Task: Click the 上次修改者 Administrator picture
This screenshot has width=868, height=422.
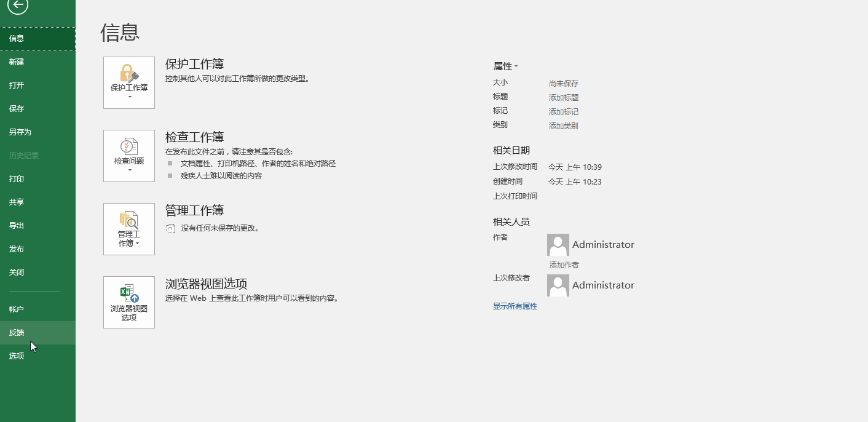Action: (558, 285)
